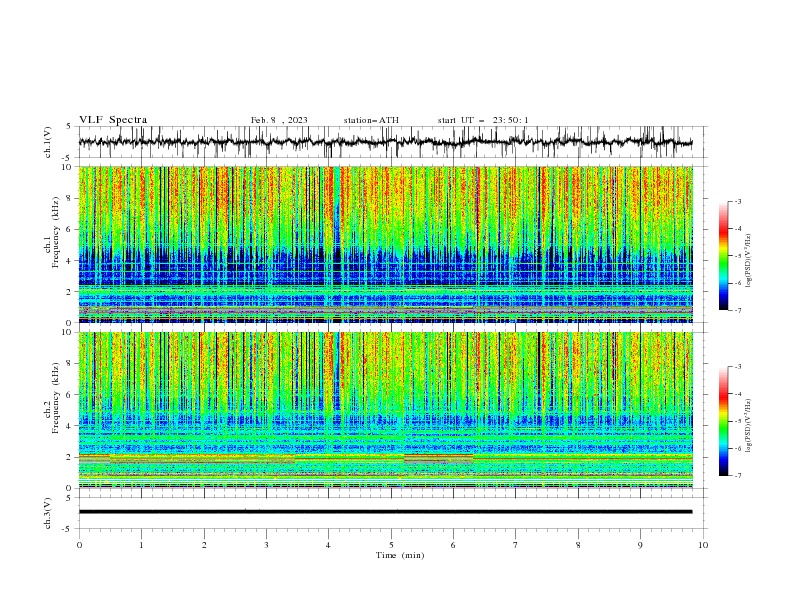The image size is (792, 612).
Task: Click the "VLF Spectra" plot title
Action: tap(113, 120)
